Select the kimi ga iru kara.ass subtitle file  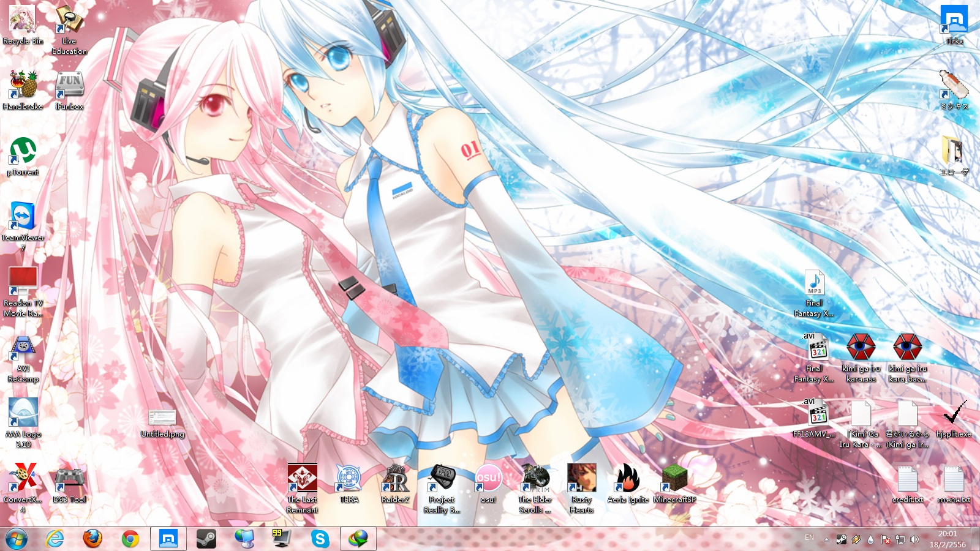pos(861,358)
